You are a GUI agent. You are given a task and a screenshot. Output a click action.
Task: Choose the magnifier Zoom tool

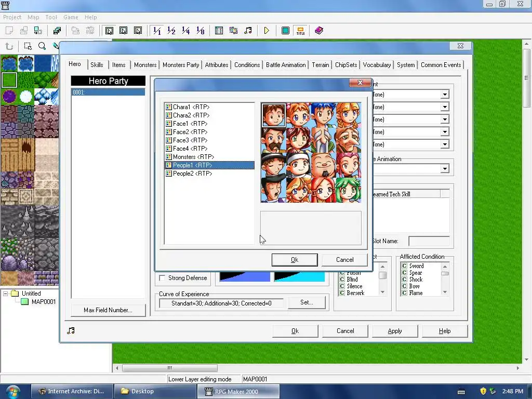pos(42,46)
